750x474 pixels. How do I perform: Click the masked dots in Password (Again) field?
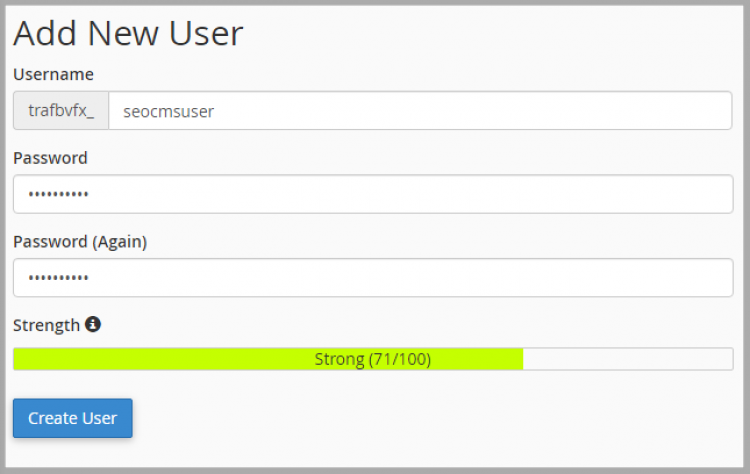(x=58, y=277)
